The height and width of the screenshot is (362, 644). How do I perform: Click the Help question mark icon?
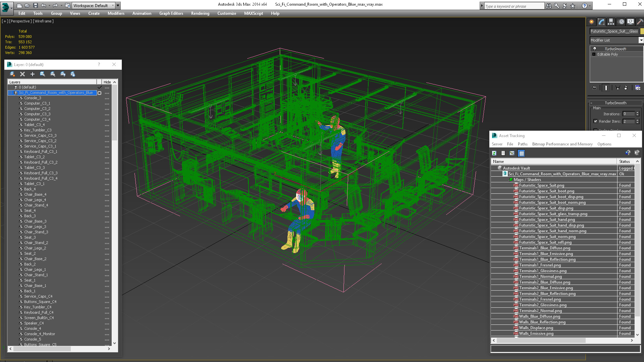tap(585, 6)
